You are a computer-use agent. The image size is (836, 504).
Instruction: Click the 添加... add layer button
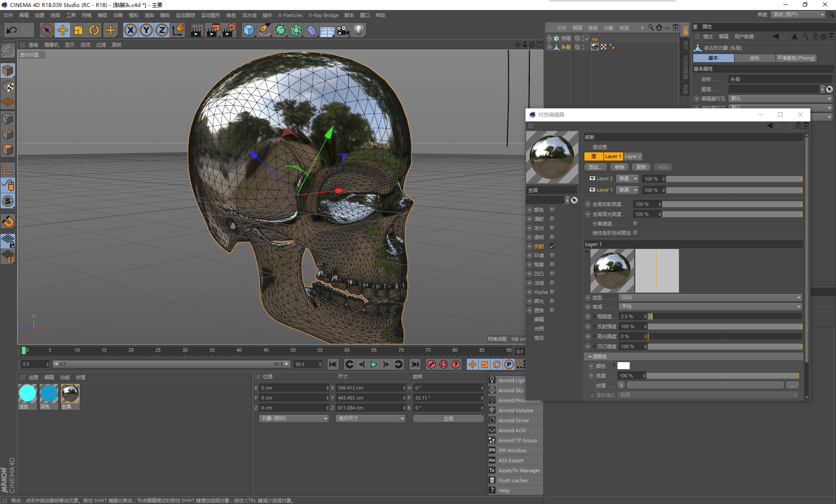pyautogui.click(x=595, y=167)
